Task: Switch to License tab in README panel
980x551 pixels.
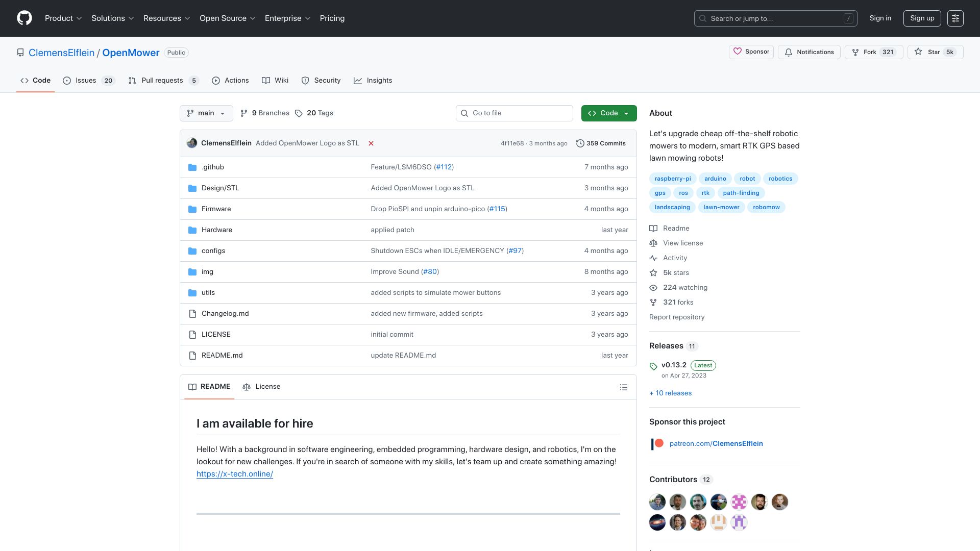Action: (x=261, y=387)
